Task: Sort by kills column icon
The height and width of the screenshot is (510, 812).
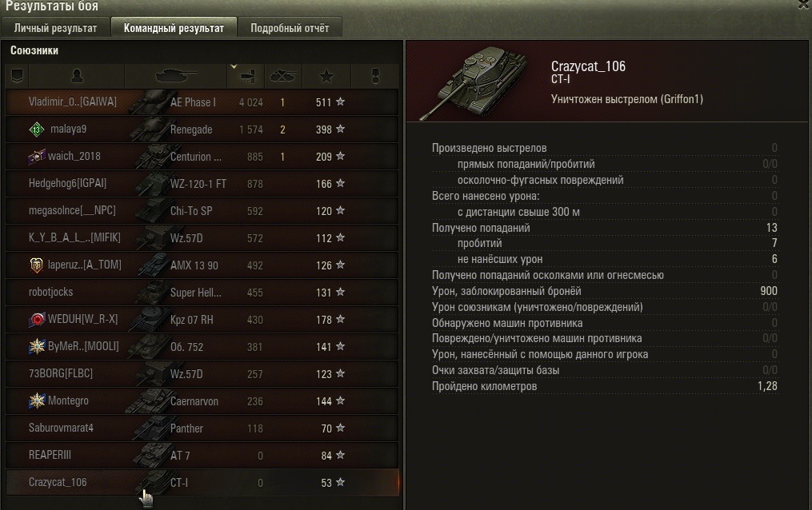Action: coord(282,77)
